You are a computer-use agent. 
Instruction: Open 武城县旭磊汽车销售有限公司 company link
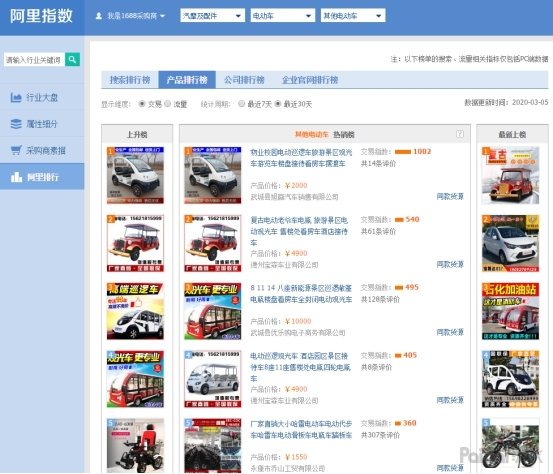[294, 197]
